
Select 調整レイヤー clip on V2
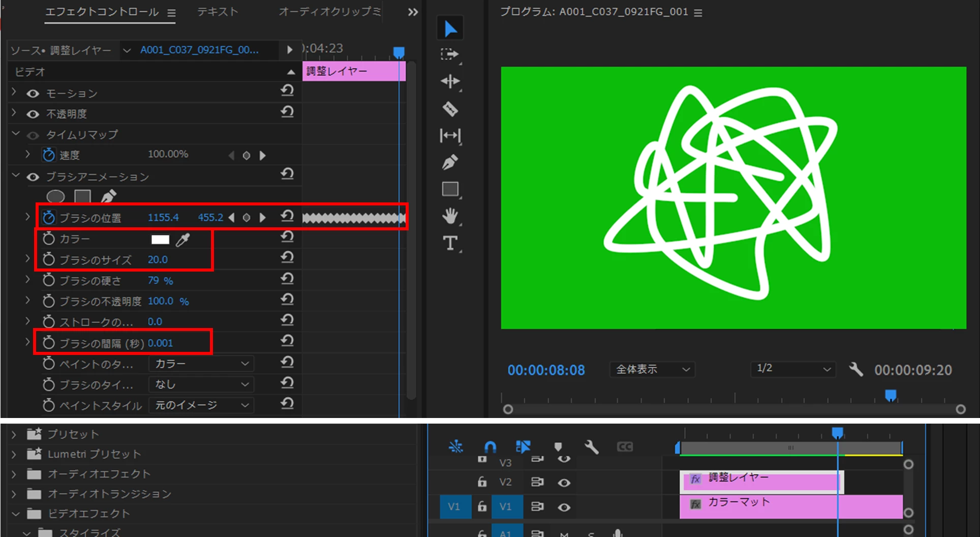pyautogui.click(x=762, y=482)
